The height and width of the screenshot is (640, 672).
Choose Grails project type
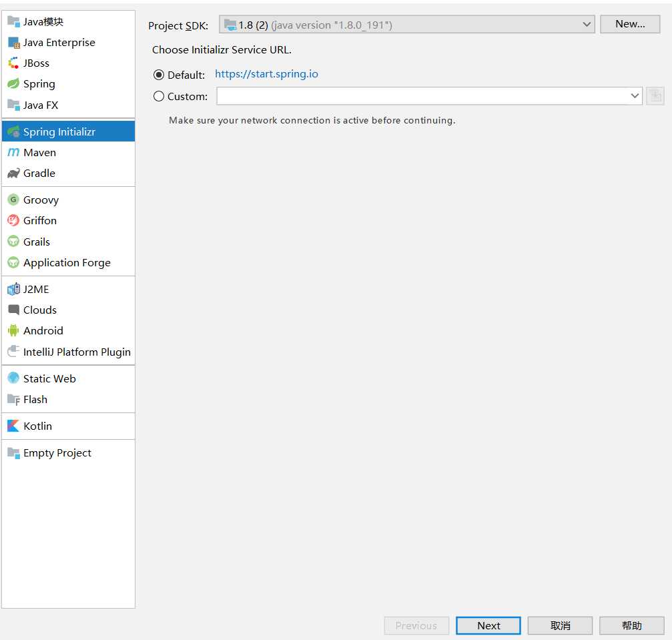(x=68, y=242)
